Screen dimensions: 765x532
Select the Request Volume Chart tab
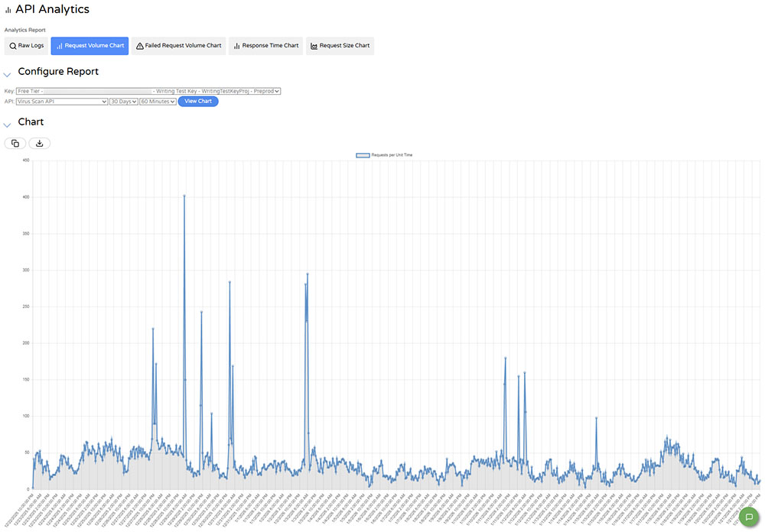point(90,46)
